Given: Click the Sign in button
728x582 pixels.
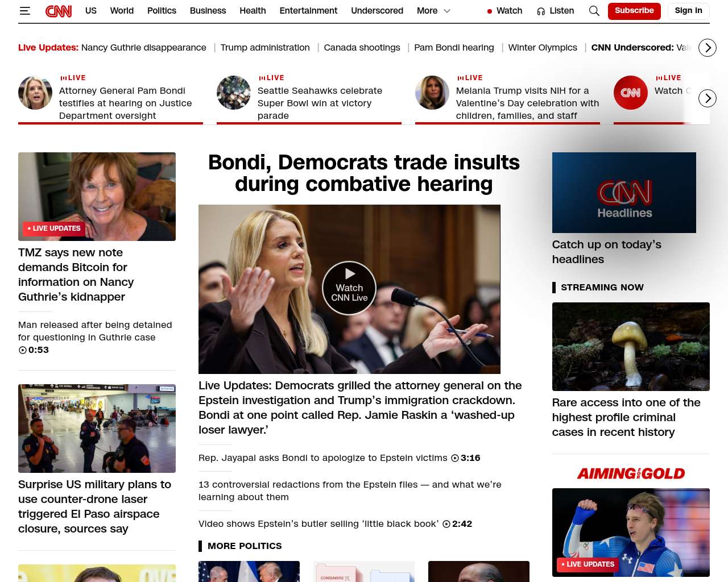Looking at the screenshot, I should [688, 11].
